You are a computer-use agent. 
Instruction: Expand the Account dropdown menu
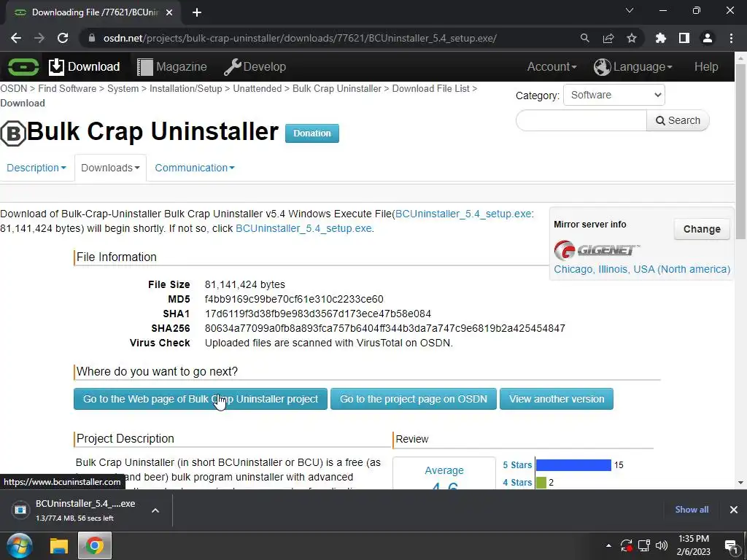pyautogui.click(x=551, y=66)
